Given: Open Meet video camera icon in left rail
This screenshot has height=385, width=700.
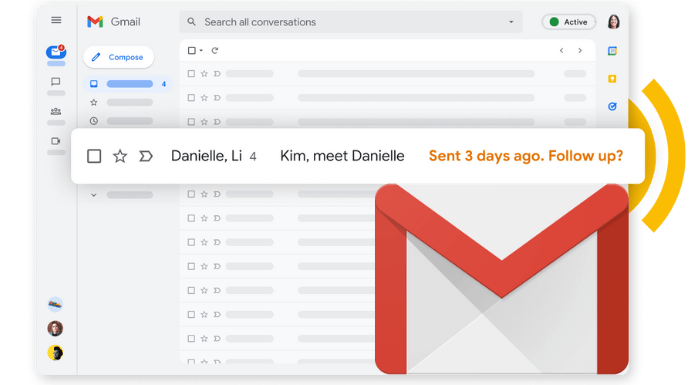Looking at the screenshot, I should click(56, 141).
